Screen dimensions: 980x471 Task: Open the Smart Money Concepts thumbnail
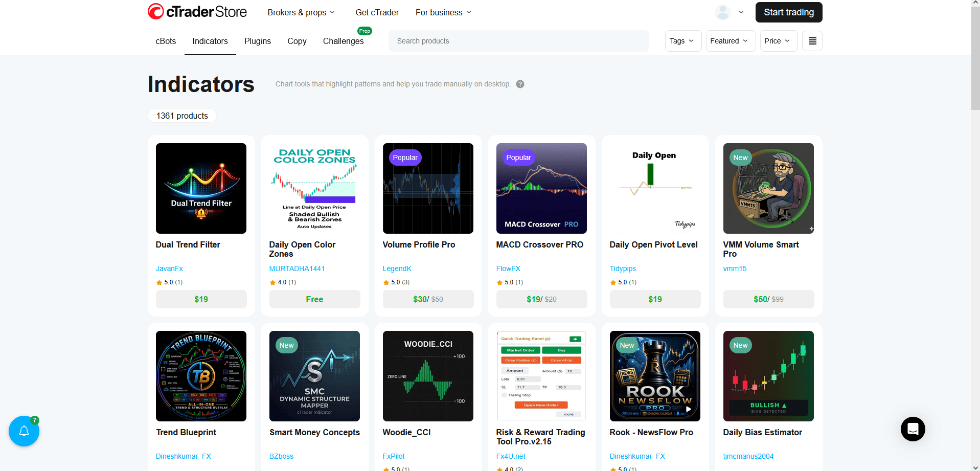click(314, 376)
